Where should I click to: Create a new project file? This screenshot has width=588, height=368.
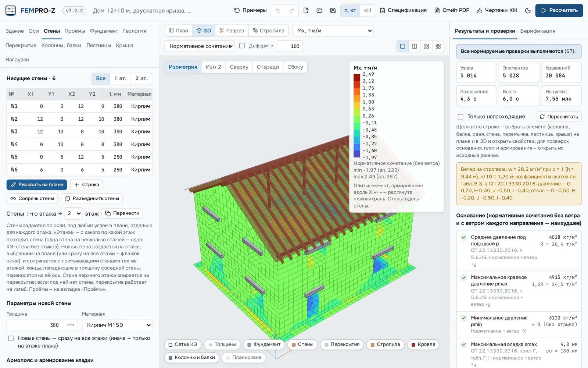tap(306, 11)
